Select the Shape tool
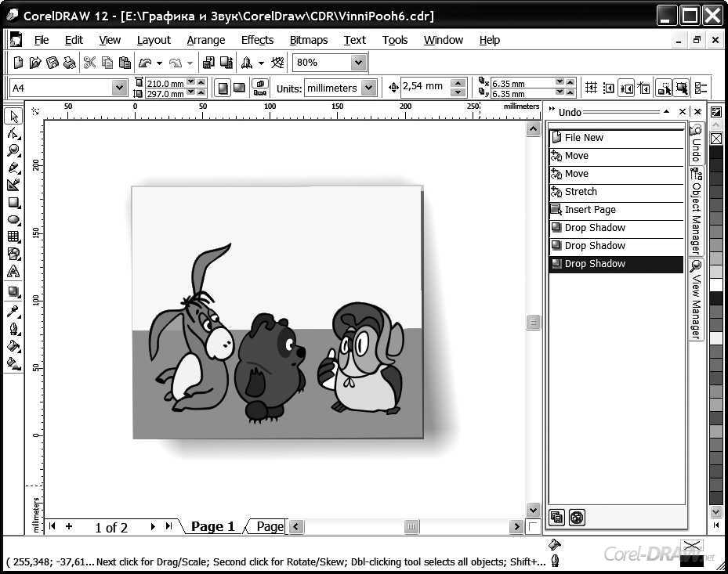 (x=13, y=134)
